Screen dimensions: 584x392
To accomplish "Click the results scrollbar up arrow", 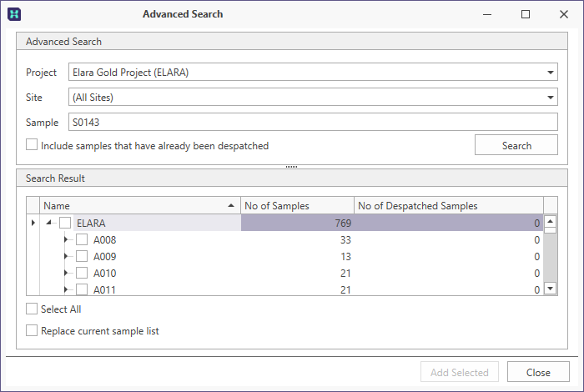I will (x=550, y=221).
